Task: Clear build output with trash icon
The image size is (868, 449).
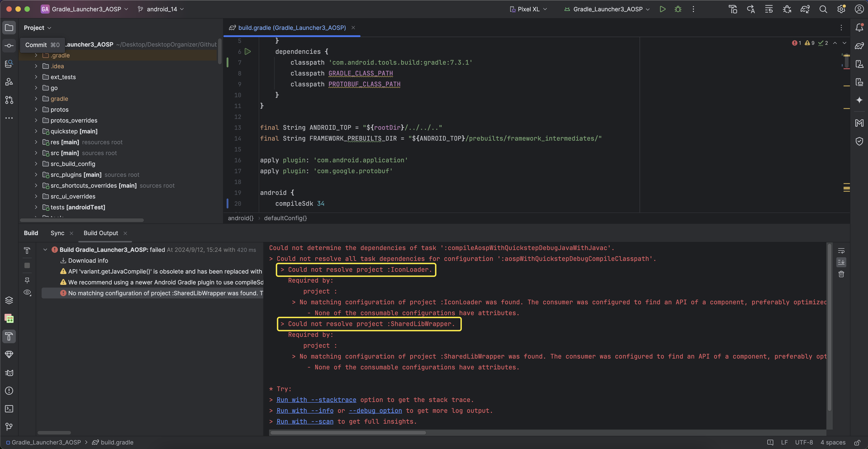Action: click(x=841, y=274)
